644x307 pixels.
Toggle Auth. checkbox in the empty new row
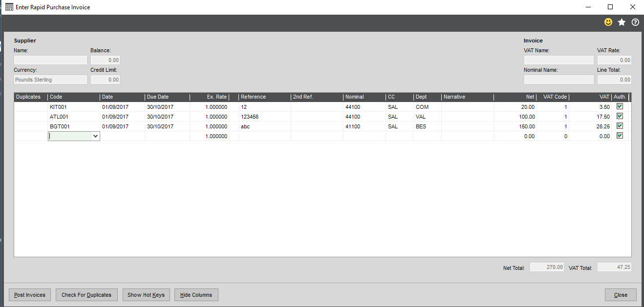click(x=620, y=136)
